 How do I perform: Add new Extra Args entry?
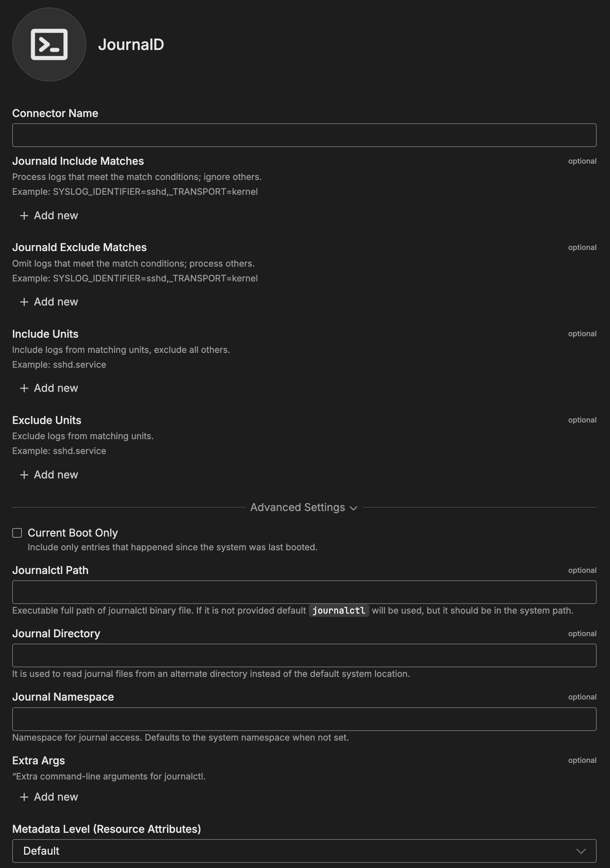(x=56, y=797)
